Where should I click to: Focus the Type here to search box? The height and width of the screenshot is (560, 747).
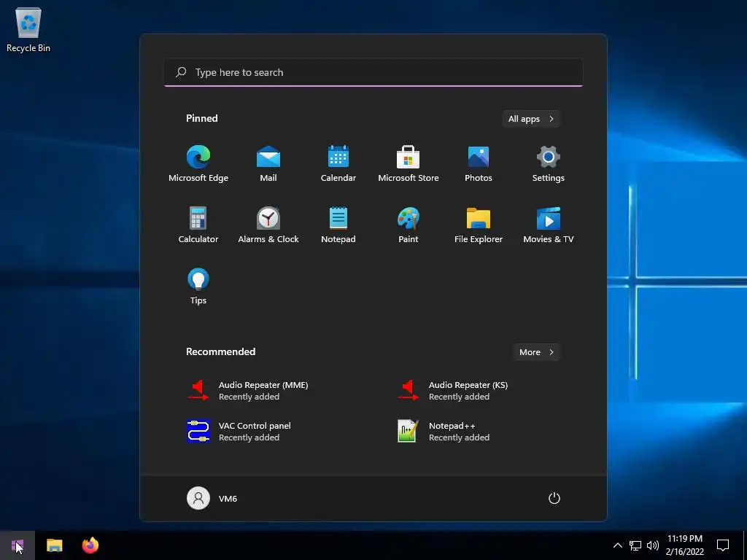tap(373, 72)
